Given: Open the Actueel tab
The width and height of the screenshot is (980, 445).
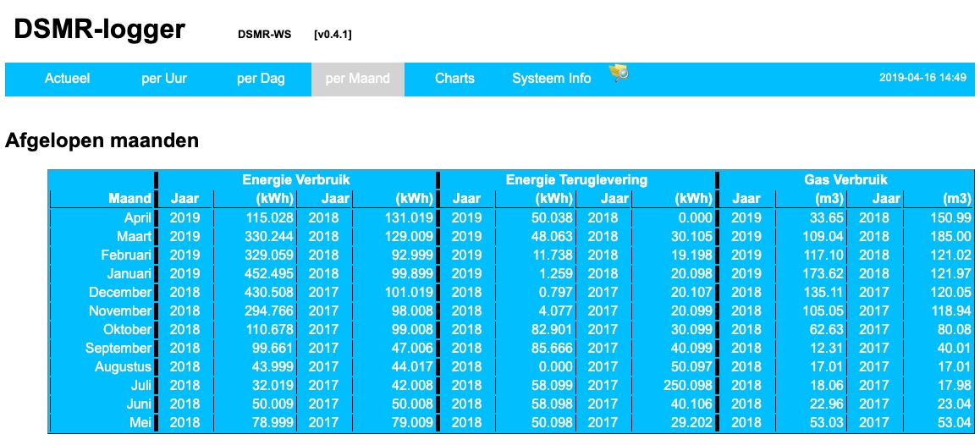Looking at the screenshot, I should [67, 79].
